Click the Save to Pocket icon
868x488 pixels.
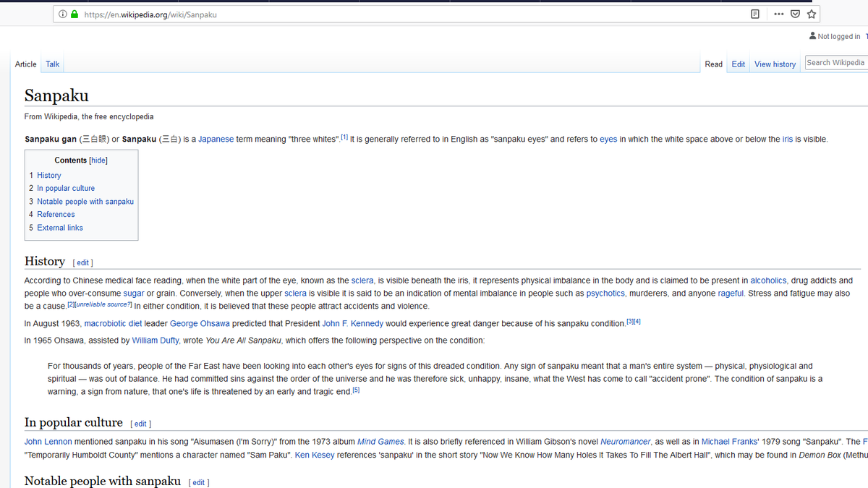point(796,14)
